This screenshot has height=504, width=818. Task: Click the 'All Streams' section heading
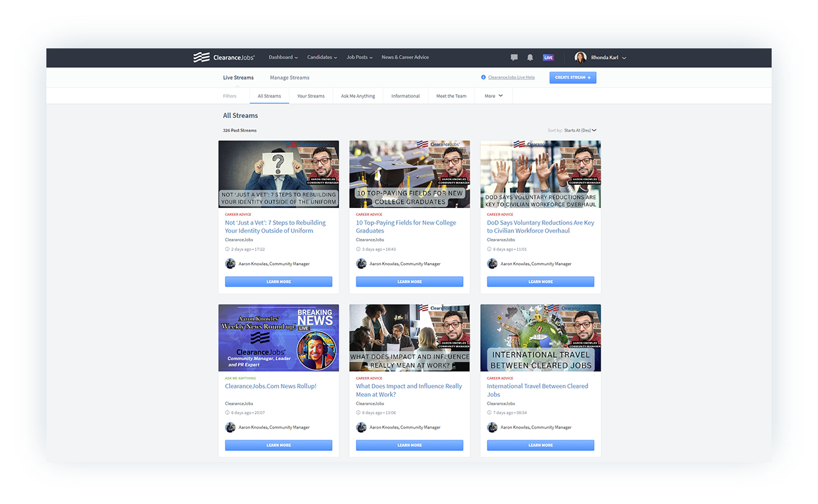click(x=240, y=115)
